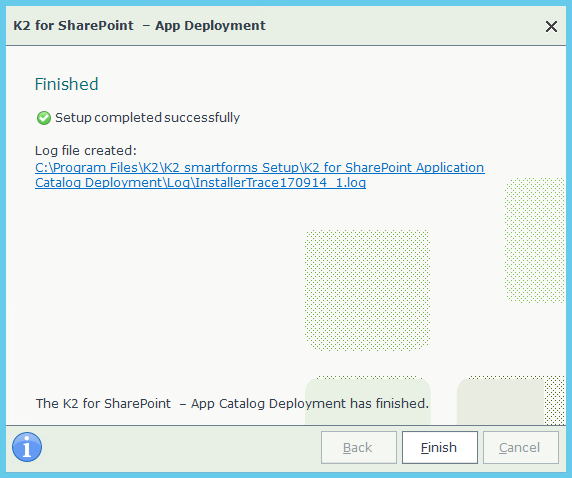The width and height of the screenshot is (572, 478).
Task: Click the Log file created label
Action: [86, 150]
